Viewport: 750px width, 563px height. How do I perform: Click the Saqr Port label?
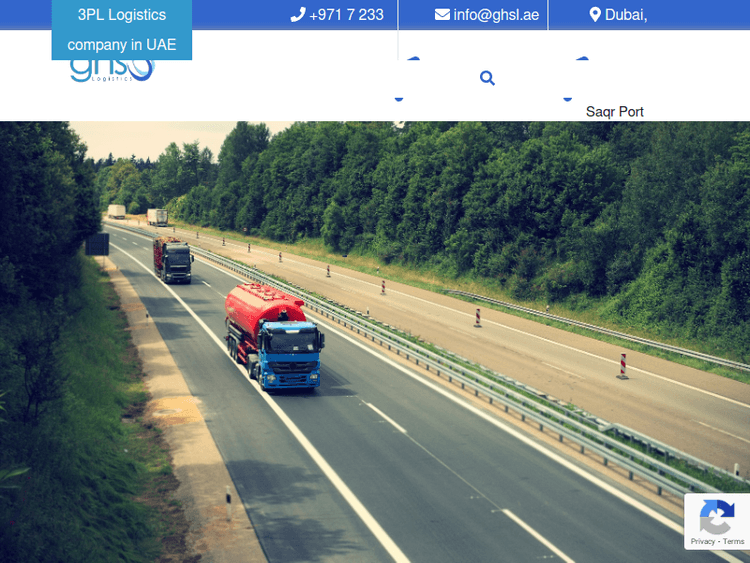tap(614, 112)
